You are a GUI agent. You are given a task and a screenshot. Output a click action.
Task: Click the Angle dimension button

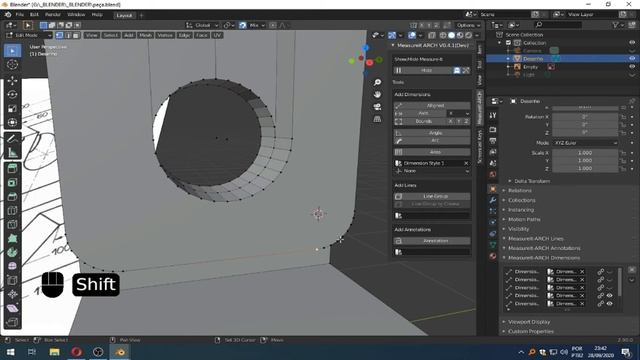(432, 133)
